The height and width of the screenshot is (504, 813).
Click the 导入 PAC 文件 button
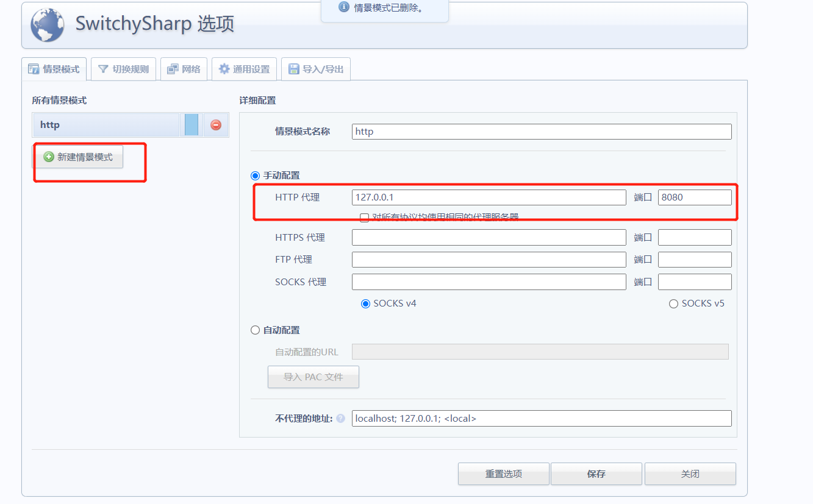pos(313,377)
